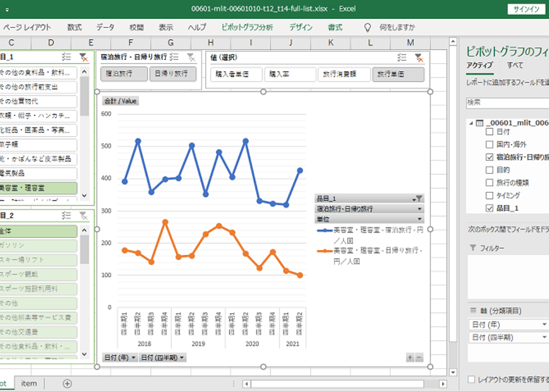Check the 国内・海外 field checkbox
Screen dimensions: 549x392
point(490,144)
